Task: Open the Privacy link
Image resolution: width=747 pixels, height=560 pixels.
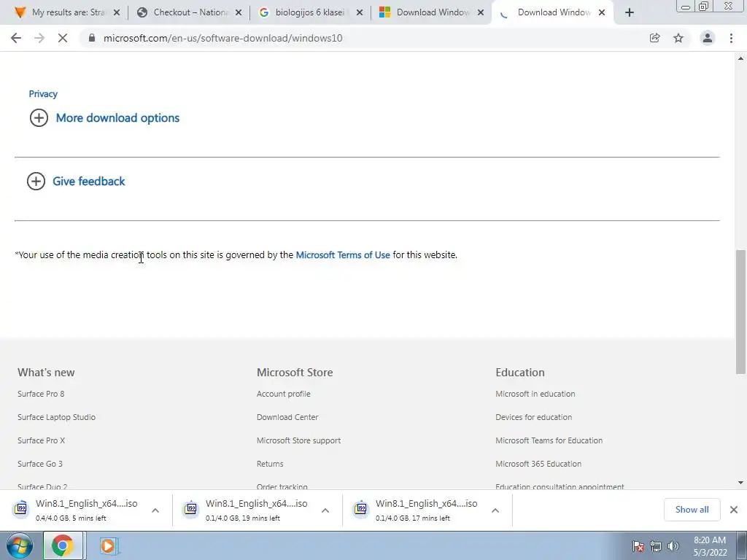Action: pyautogui.click(x=43, y=94)
